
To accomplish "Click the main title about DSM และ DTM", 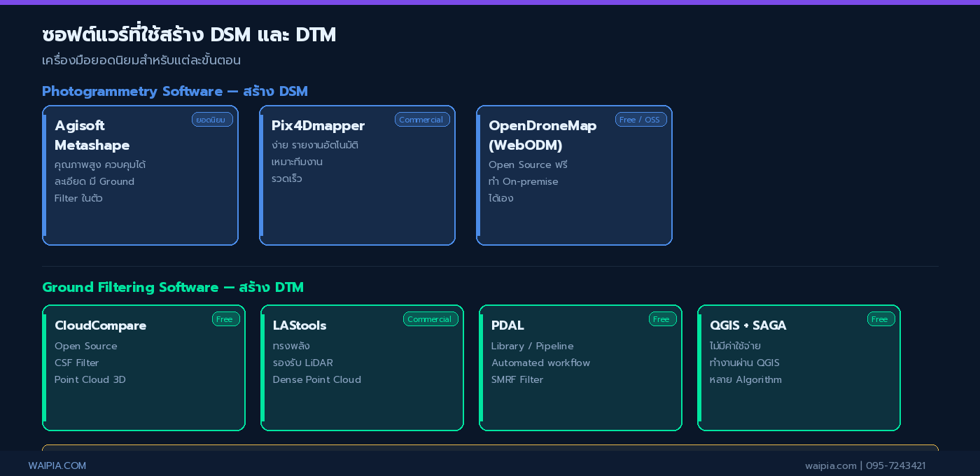I will [x=189, y=35].
